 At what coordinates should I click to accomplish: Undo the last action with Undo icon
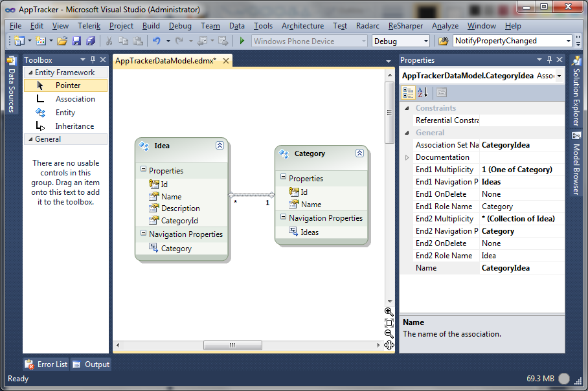(156, 41)
